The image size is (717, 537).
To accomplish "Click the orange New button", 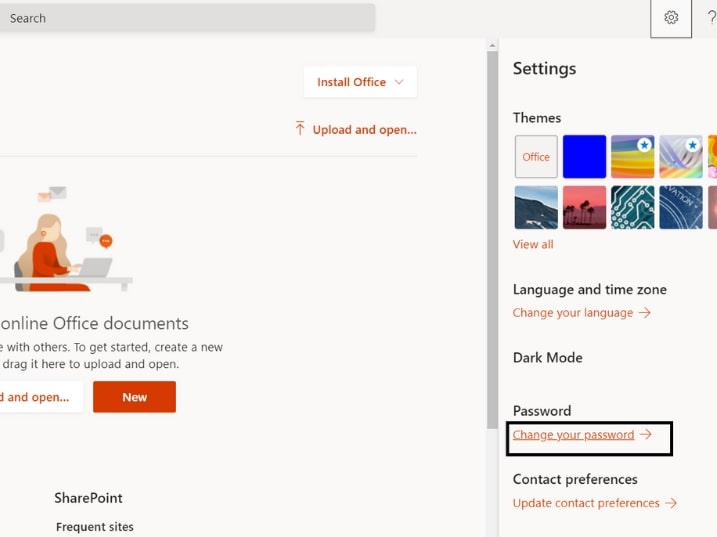I will 134,397.
